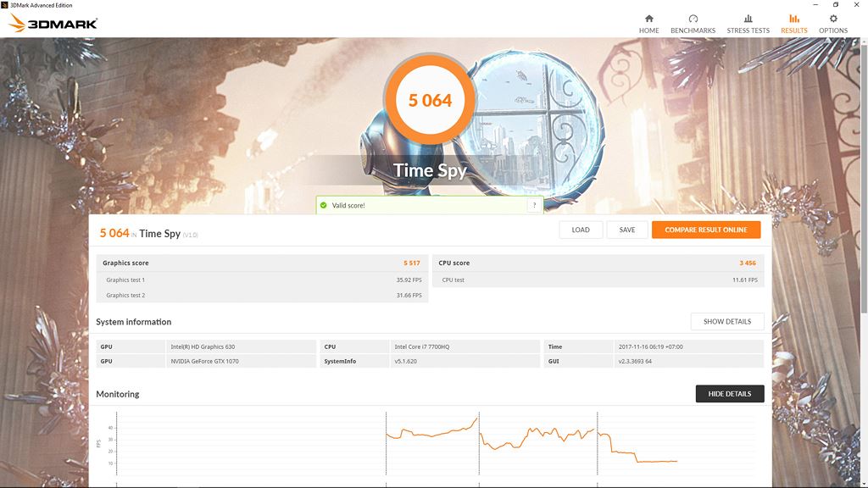The height and width of the screenshot is (488, 868).
Task: Click COMPARE RESULT ONLINE button
Action: (706, 230)
